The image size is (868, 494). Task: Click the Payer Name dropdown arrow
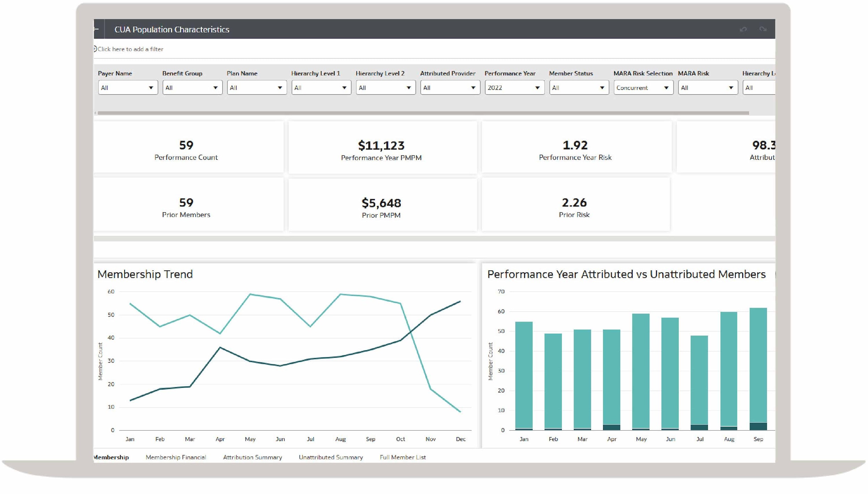[x=151, y=88]
